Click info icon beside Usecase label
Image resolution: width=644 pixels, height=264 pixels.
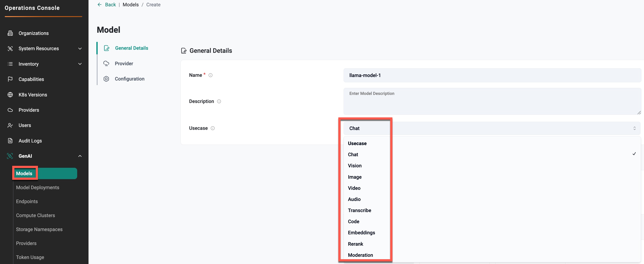213,128
